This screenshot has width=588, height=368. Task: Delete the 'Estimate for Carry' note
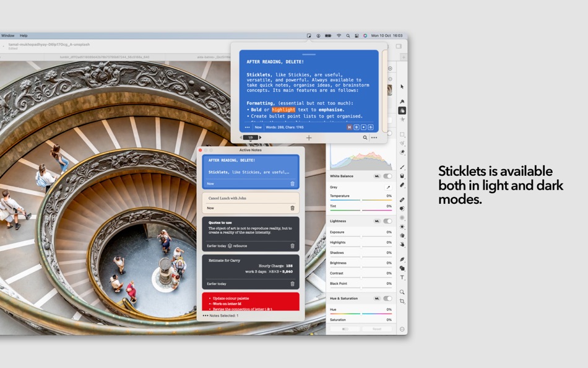293,284
